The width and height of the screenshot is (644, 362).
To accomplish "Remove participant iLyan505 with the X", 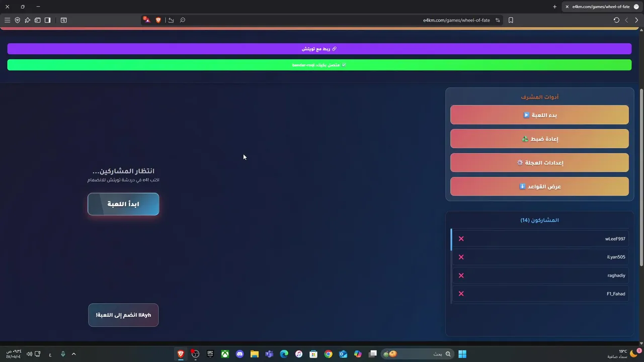I will pos(461,257).
